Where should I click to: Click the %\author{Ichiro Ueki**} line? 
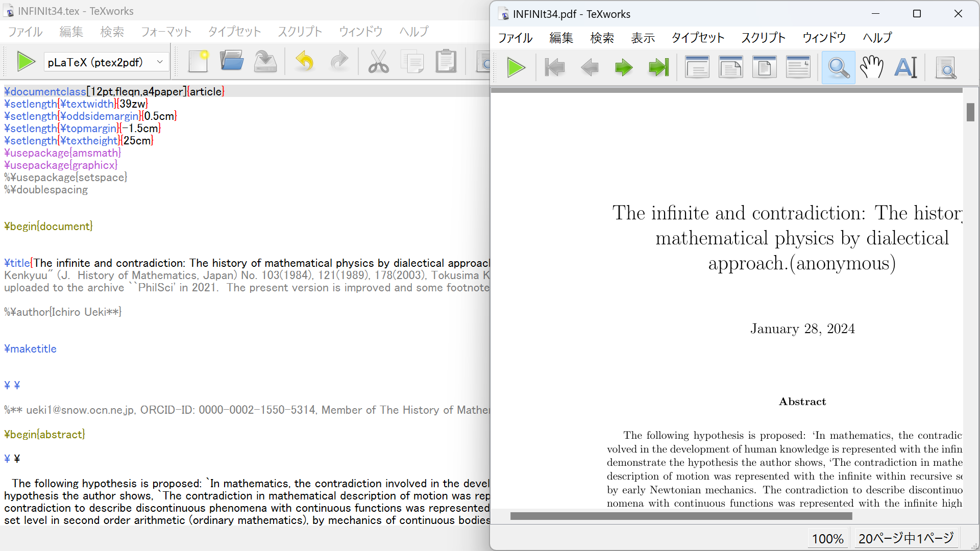point(63,312)
